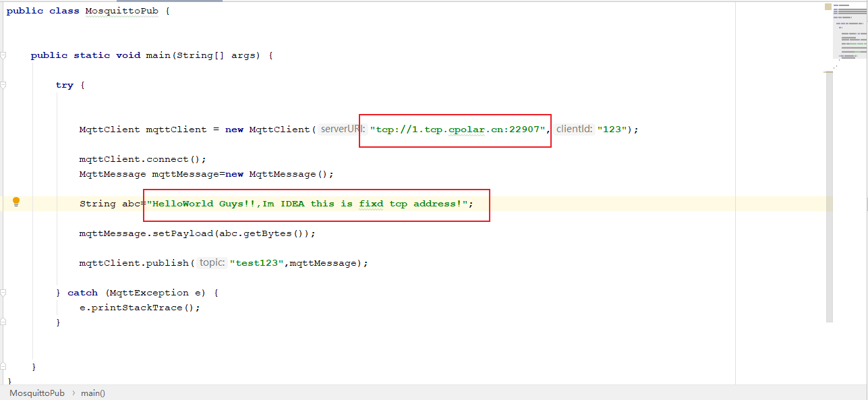Click the yellow warning marker on error stripe
868x400 pixels.
[828, 72]
